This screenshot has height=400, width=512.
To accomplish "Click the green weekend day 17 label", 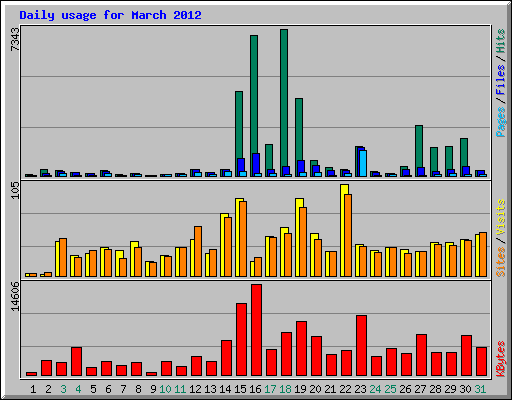I will (270, 389).
